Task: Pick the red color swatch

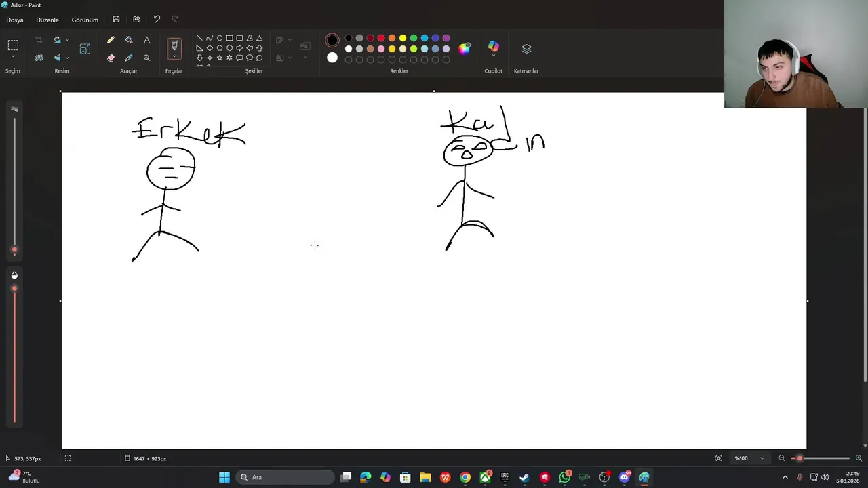Action: coord(381,38)
